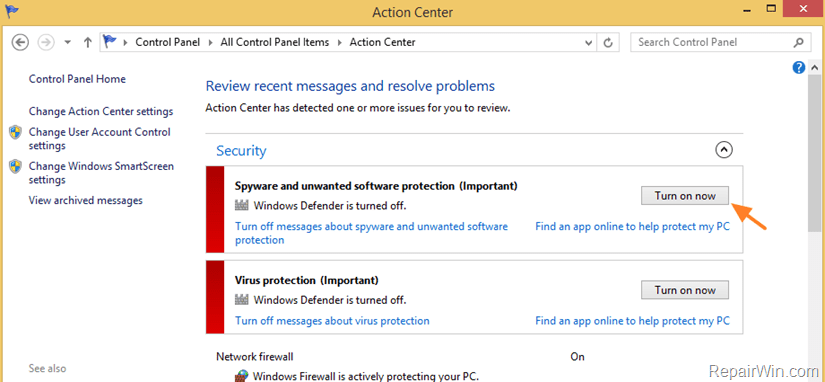Open Help with the blue question mark
This screenshot has height=382, width=825.
(799, 67)
